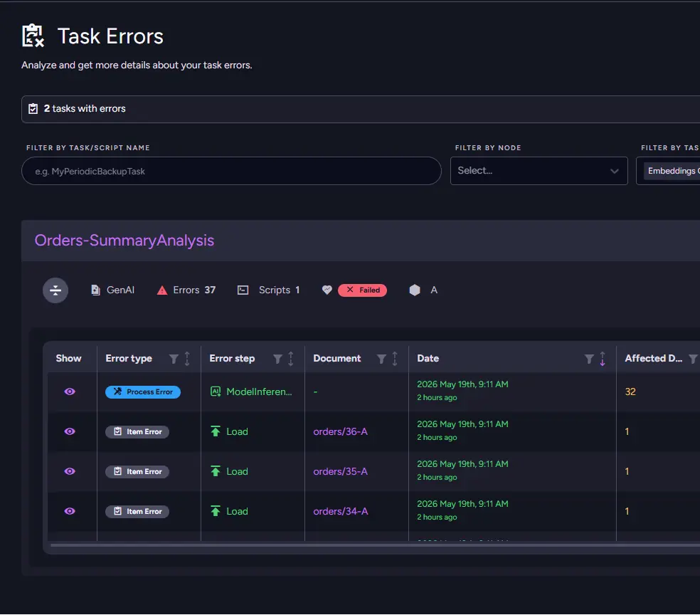The width and height of the screenshot is (700, 615).
Task: Show details for orders/35-A error
Action: click(70, 471)
